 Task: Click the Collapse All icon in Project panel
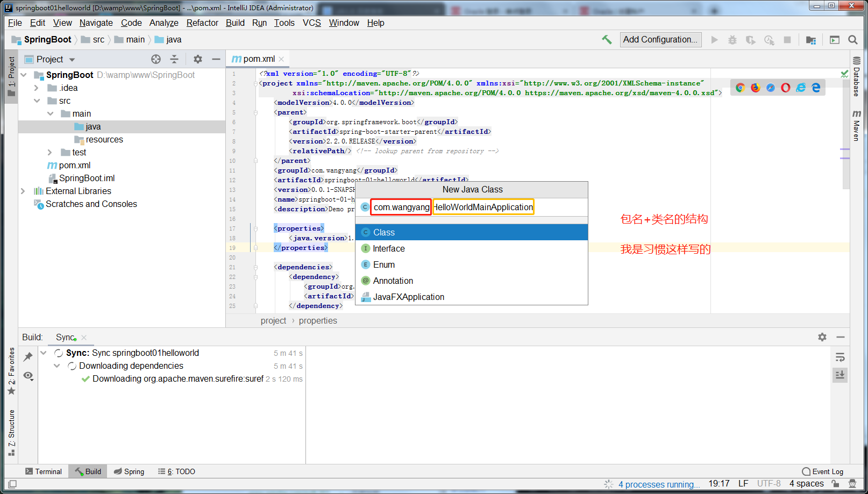coord(174,59)
